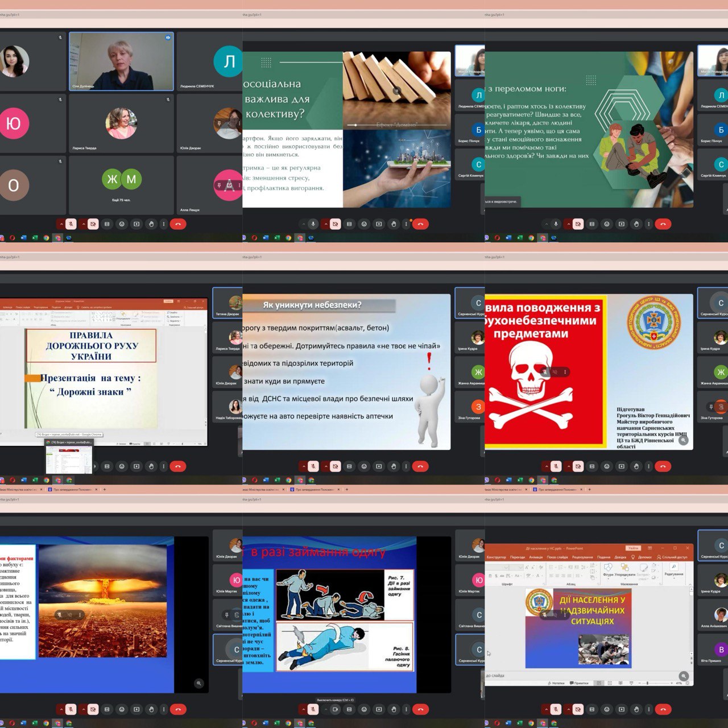Open more options under the broken leg slide

(649, 224)
